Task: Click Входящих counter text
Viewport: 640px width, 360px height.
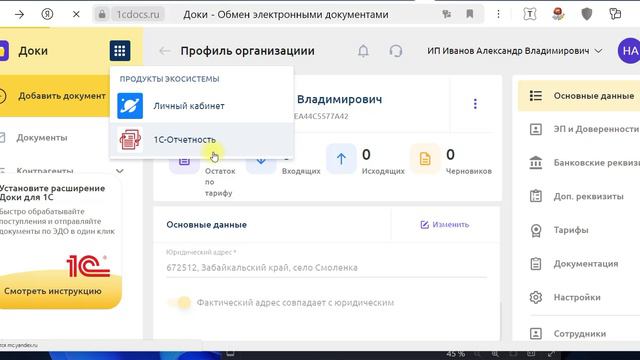Action: coord(301,171)
